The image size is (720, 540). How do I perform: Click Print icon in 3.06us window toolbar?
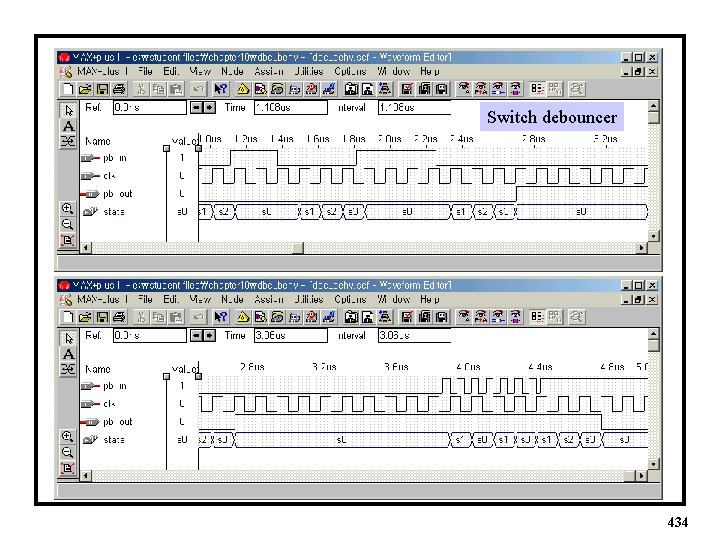(x=119, y=317)
